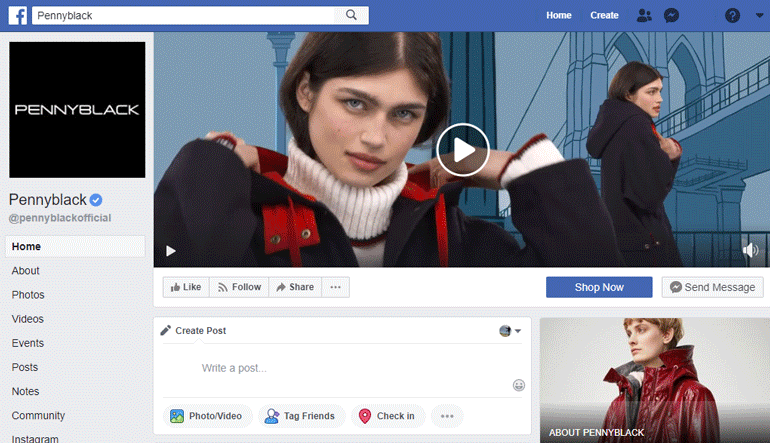Open Videos in the page sidebar
The height and width of the screenshot is (443, 770).
[28, 319]
